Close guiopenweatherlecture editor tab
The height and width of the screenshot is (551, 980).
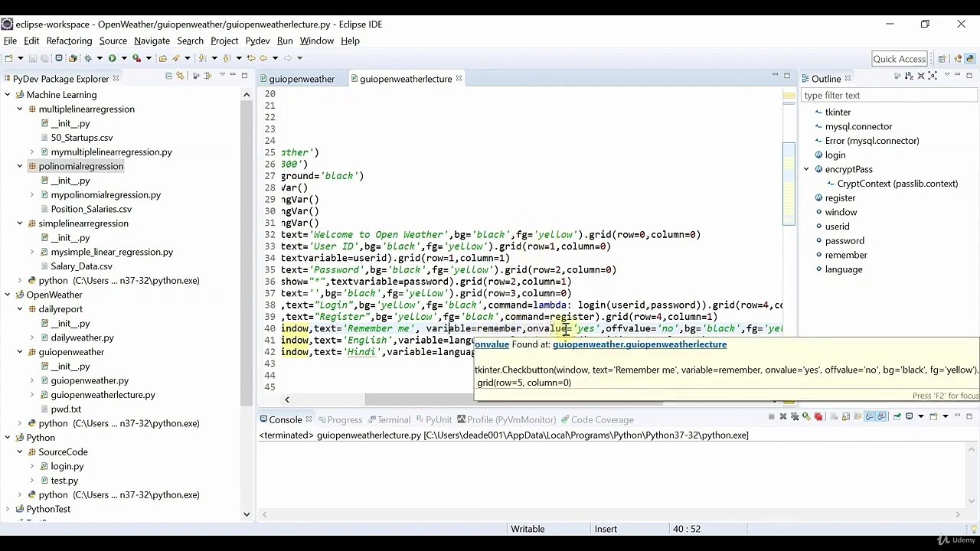coord(459,78)
